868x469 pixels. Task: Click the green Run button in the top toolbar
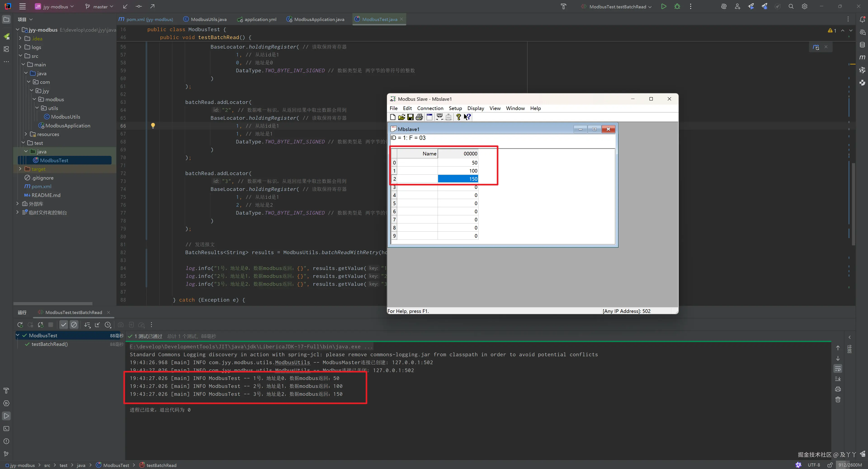coord(663,6)
